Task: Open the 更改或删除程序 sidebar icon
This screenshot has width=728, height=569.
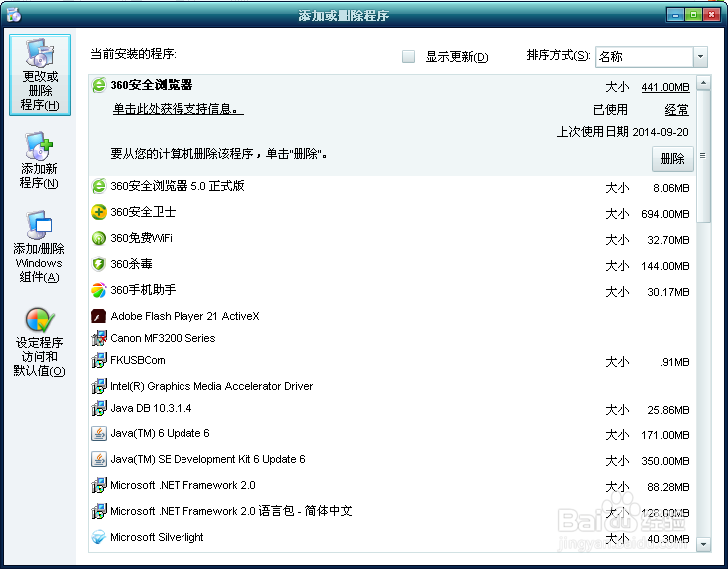Action: [40, 75]
